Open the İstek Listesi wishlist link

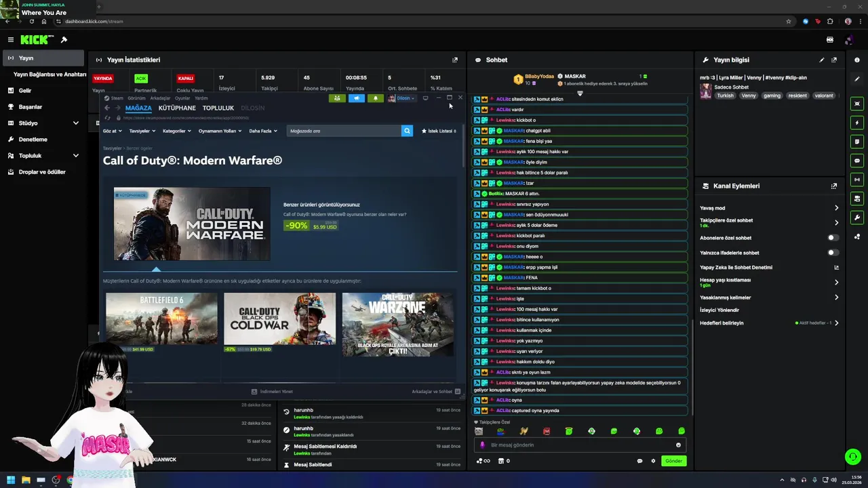tap(439, 131)
